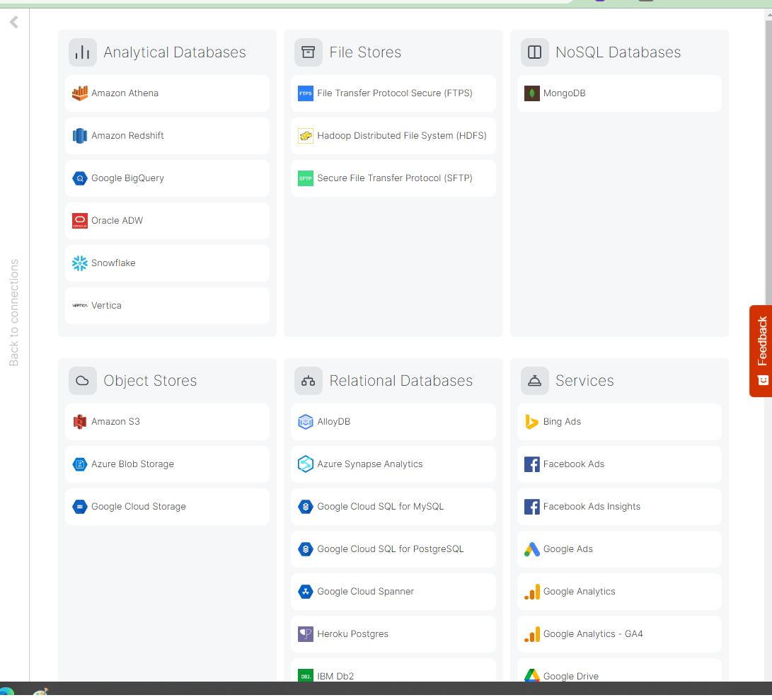Click the Services bell icon

pyautogui.click(x=535, y=381)
